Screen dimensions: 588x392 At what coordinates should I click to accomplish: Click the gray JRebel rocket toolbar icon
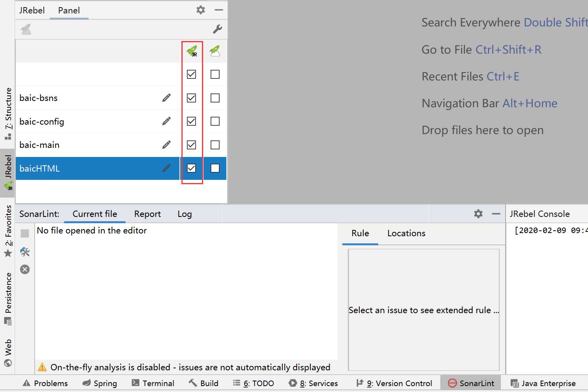coord(26,29)
